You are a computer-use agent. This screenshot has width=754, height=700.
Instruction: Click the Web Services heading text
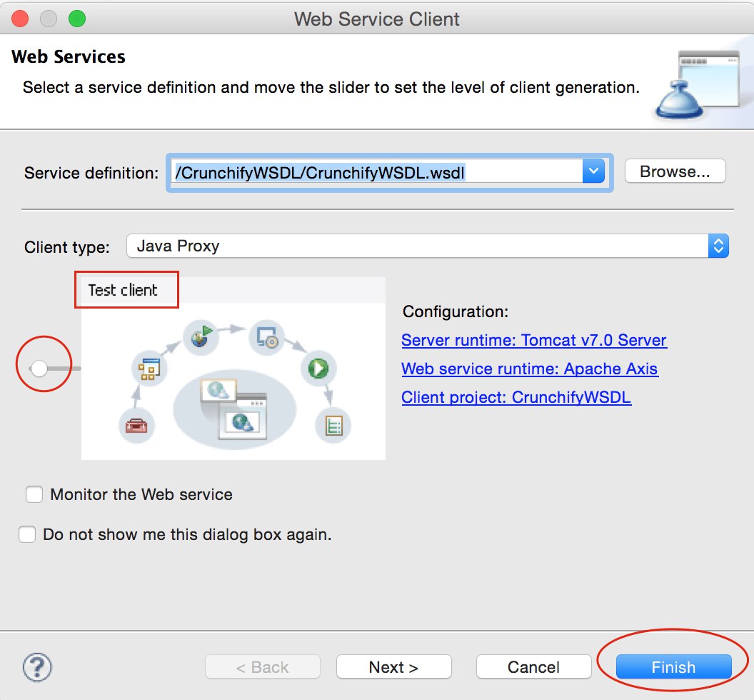69,56
